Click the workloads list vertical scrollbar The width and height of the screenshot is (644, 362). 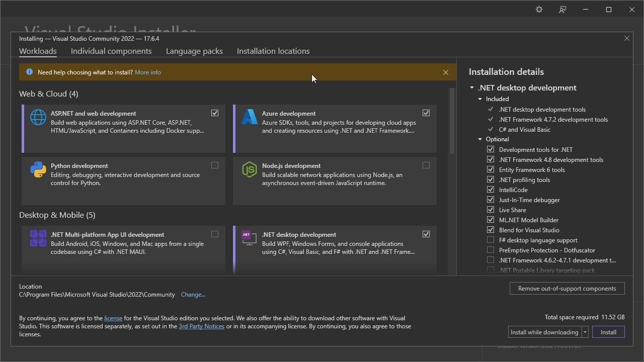click(x=452, y=121)
